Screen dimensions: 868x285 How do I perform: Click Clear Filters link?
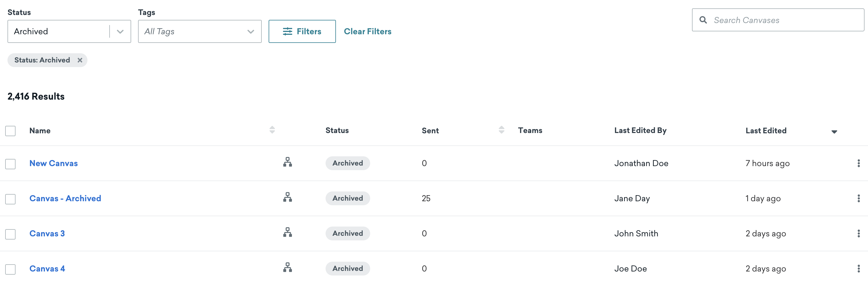pos(367,31)
